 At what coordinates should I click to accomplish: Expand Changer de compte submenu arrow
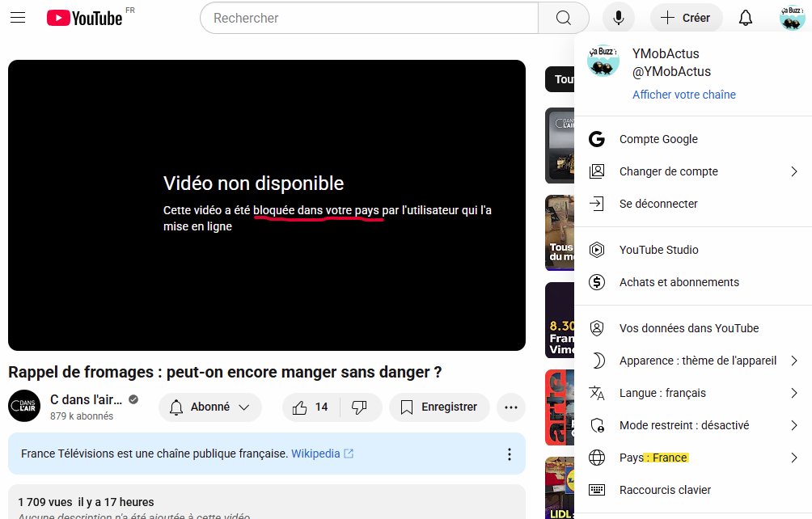pos(794,171)
